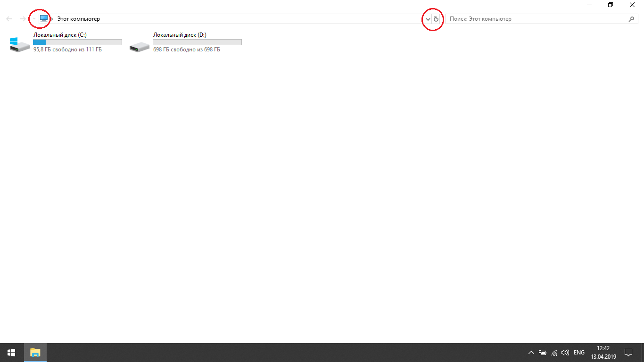
Task: Refresh the Этот компьютер view
Action: coord(436,19)
